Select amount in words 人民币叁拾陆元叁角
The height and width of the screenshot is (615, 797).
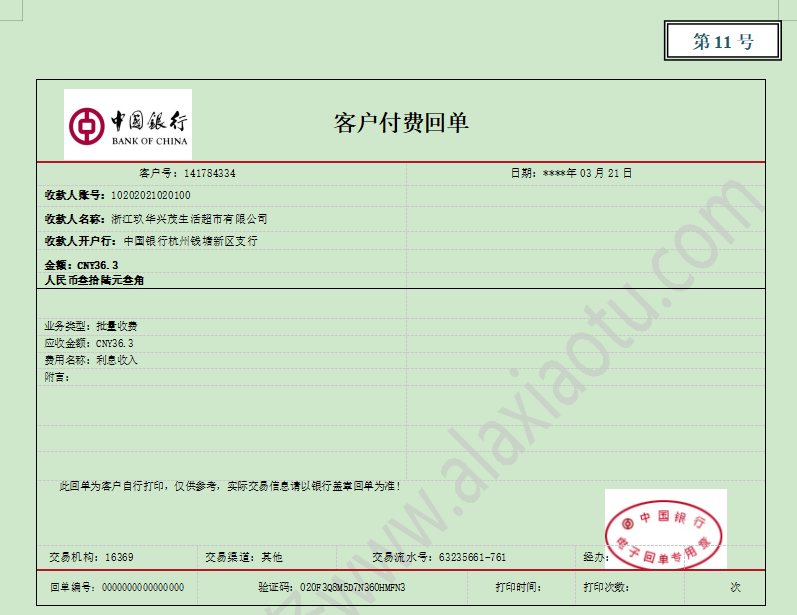(95, 280)
